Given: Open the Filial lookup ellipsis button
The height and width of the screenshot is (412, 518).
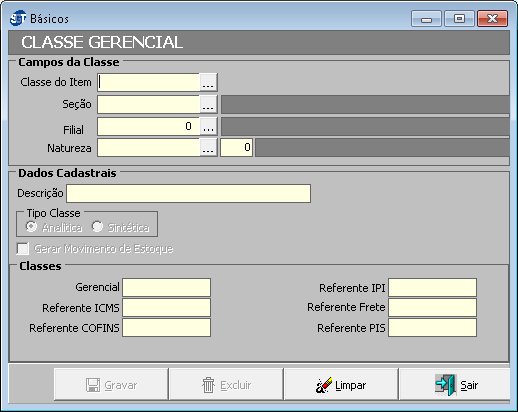Looking at the screenshot, I should tap(208, 126).
